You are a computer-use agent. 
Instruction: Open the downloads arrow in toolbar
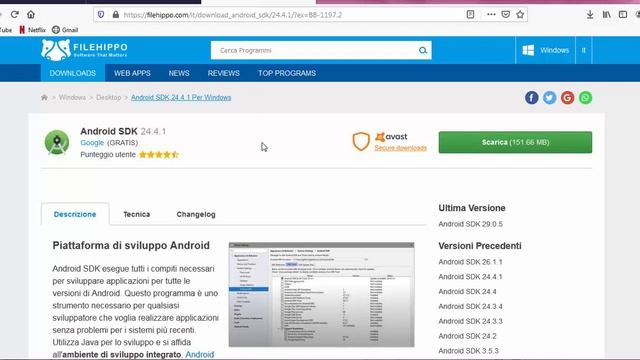[590, 15]
